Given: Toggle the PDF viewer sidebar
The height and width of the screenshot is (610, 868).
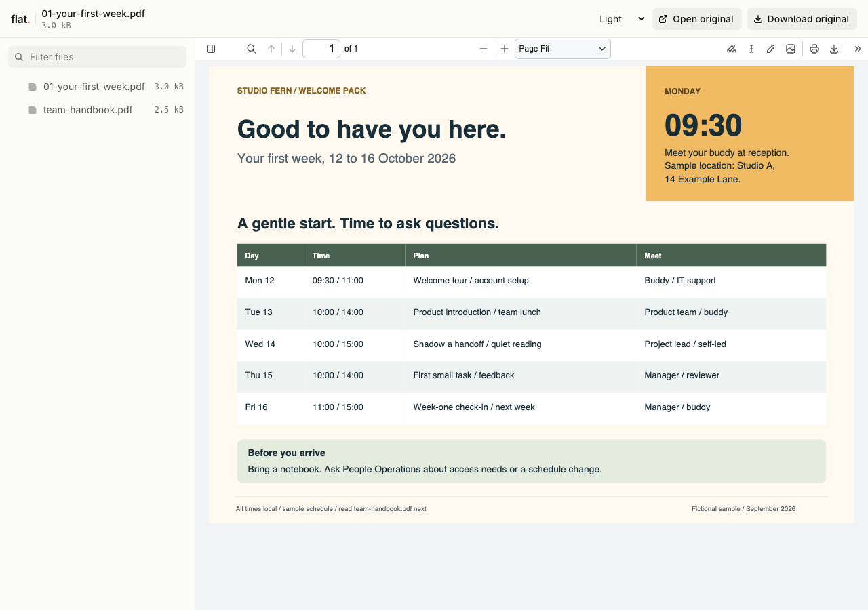Looking at the screenshot, I should (211, 49).
